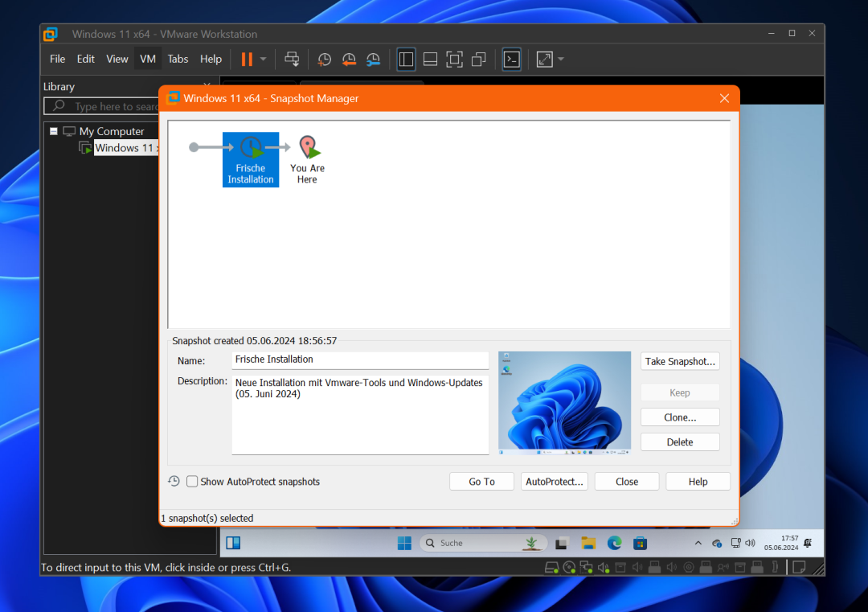Click the Take Snapshot... button
The image size is (868, 612).
point(680,362)
